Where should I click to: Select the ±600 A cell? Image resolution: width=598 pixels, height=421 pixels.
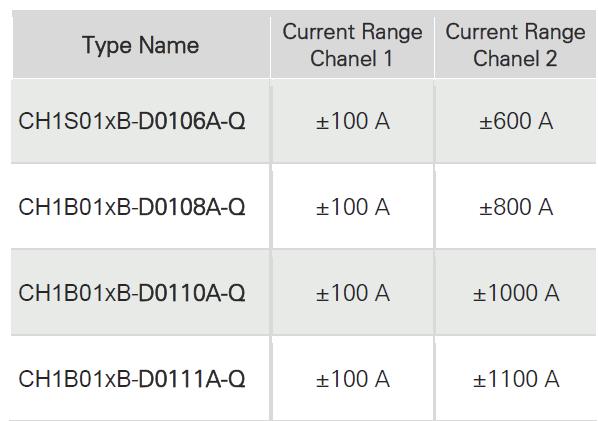tap(516, 121)
